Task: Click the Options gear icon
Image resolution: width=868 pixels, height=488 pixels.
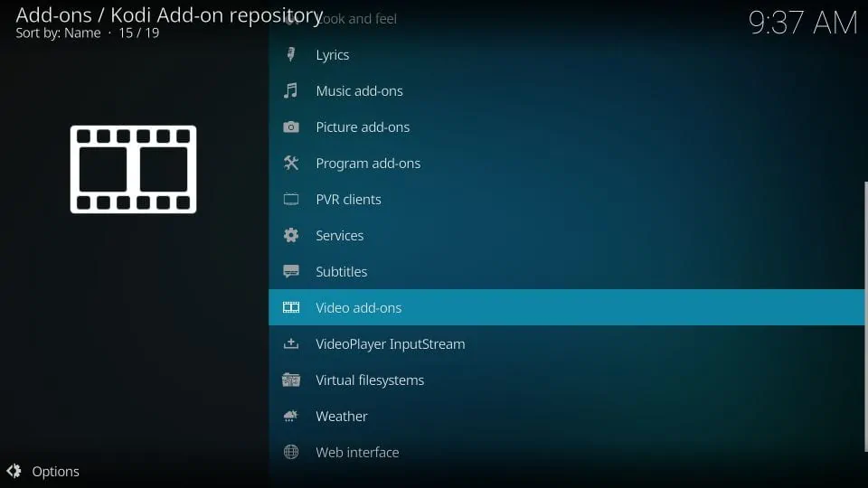Action: (x=14, y=471)
